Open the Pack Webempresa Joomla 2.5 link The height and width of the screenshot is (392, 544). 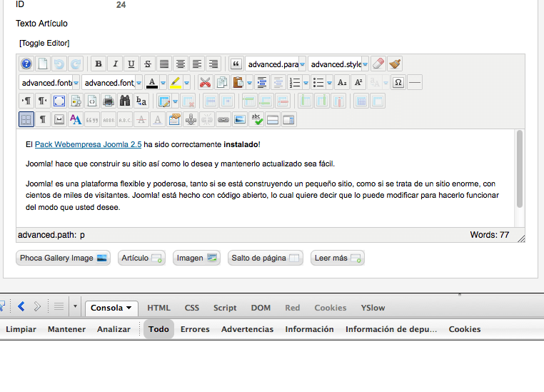pyautogui.click(x=88, y=145)
